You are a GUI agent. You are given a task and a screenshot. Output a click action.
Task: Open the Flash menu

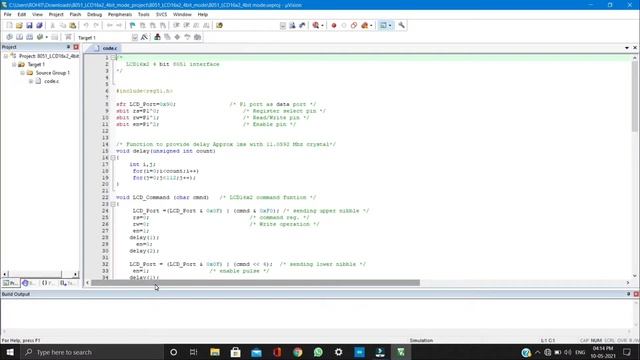click(x=75, y=14)
